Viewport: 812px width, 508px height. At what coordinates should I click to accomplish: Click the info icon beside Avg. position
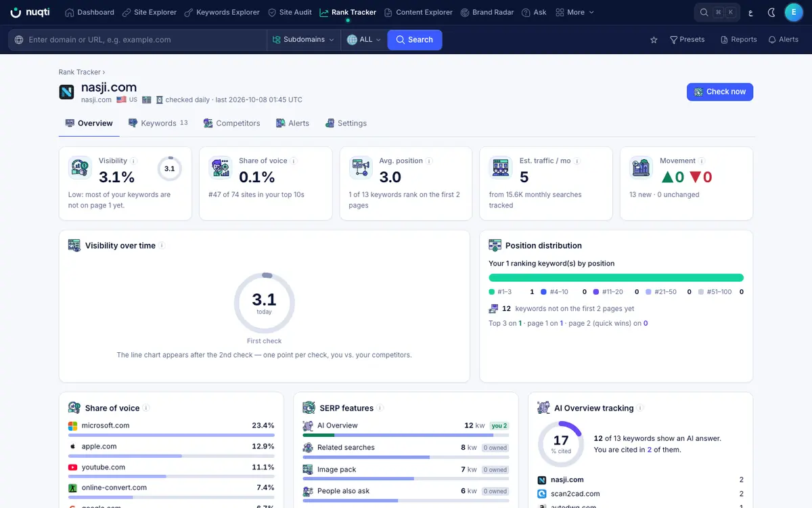tap(429, 161)
